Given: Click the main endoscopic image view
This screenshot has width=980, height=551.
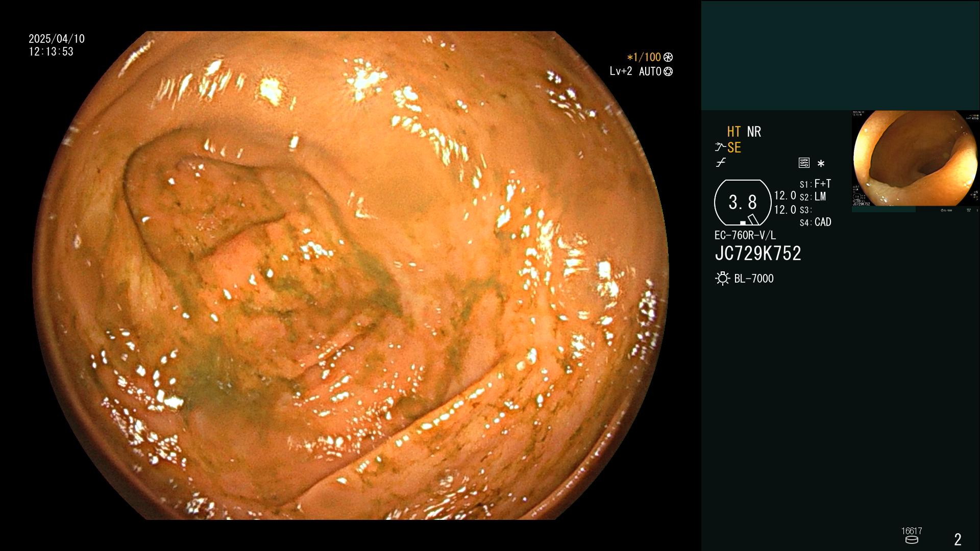Looking at the screenshot, I should (x=351, y=275).
